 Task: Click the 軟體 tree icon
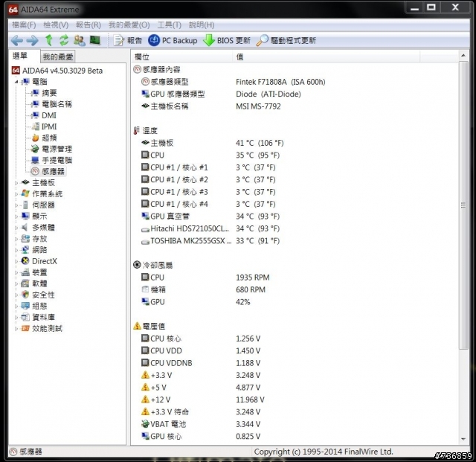coord(25,283)
